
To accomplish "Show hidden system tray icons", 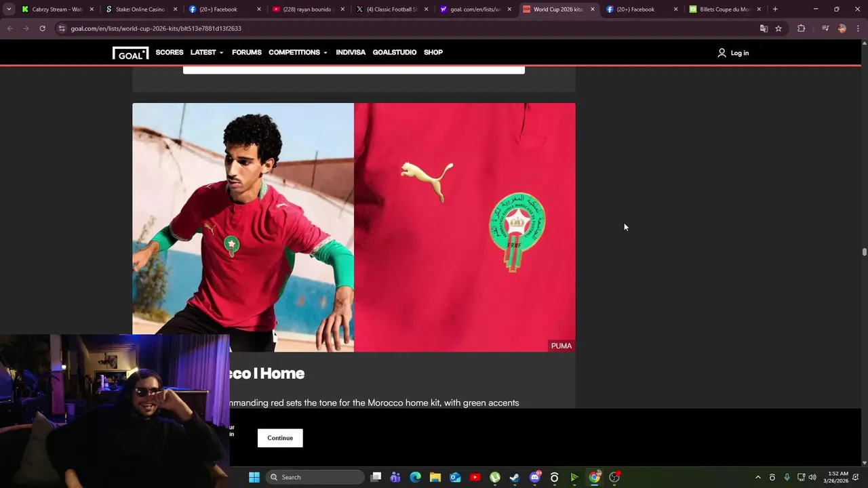I will pos(758,477).
